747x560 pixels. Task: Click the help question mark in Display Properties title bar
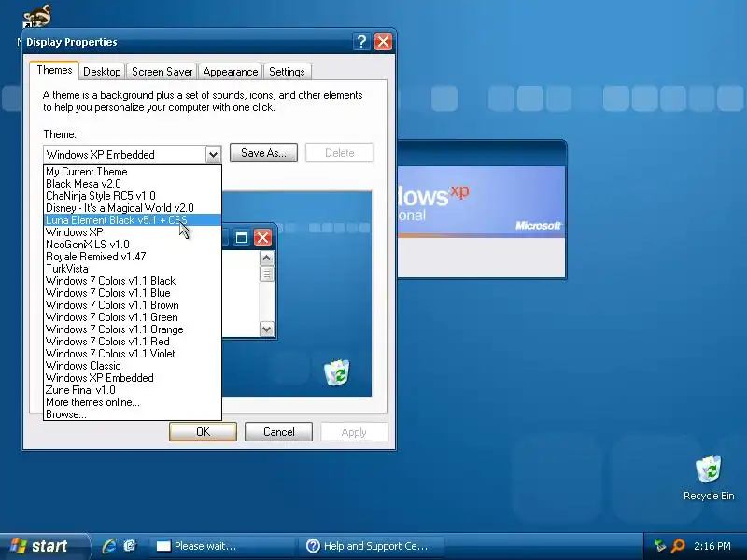pos(361,42)
